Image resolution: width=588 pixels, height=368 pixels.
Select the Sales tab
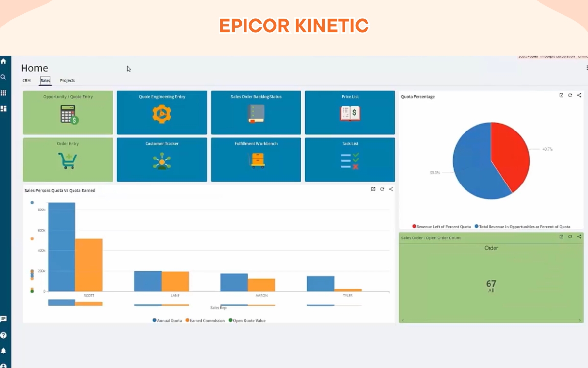[45, 80]
